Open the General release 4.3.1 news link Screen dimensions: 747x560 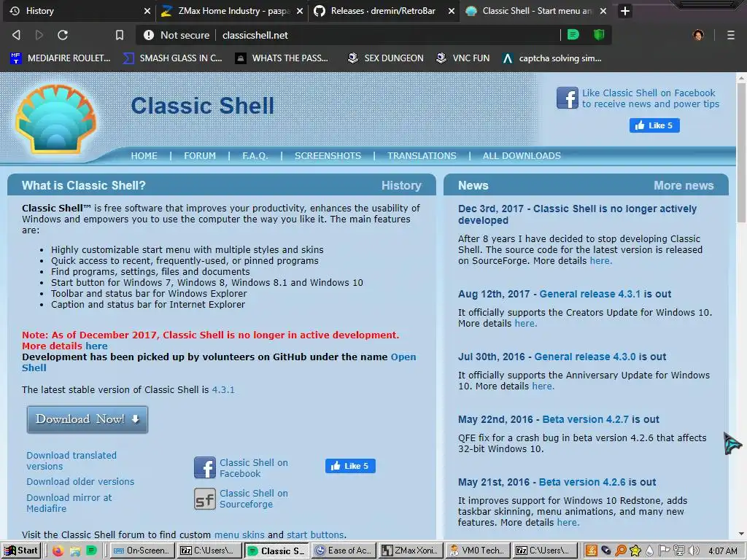(x=590, y=294)
